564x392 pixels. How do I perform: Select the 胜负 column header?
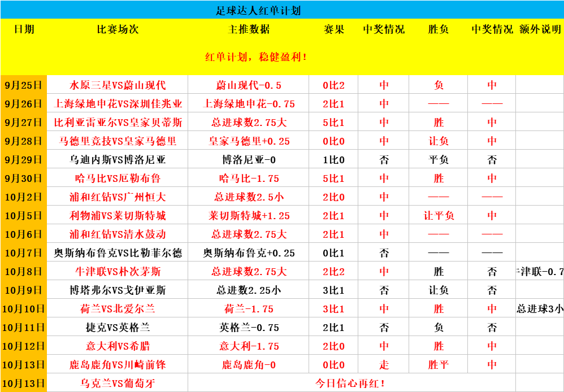pos(439,29)
